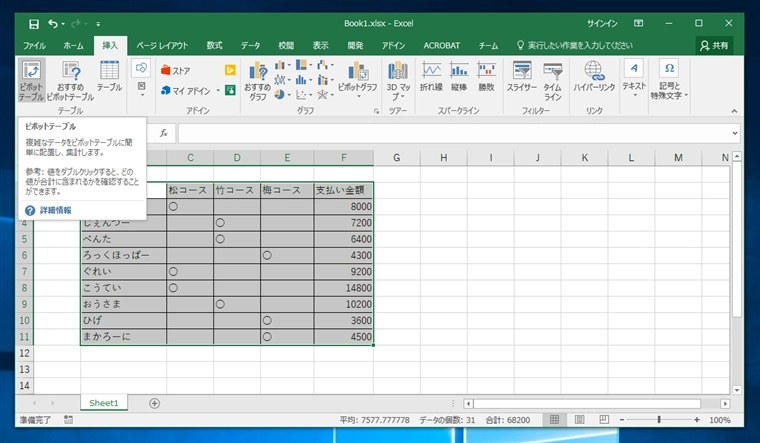The image size is (760, 443).
Task: Open the Data (データ) tab
Action: tap(251, 46)
